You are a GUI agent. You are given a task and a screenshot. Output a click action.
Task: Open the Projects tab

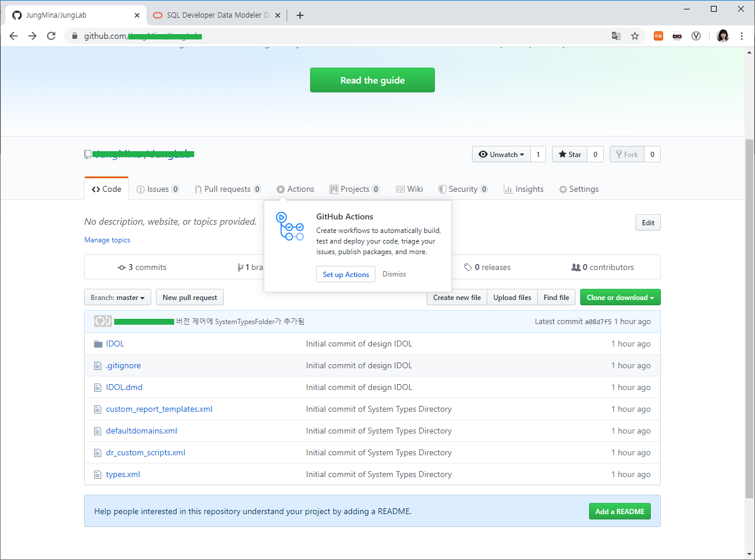tap(355, 189)
